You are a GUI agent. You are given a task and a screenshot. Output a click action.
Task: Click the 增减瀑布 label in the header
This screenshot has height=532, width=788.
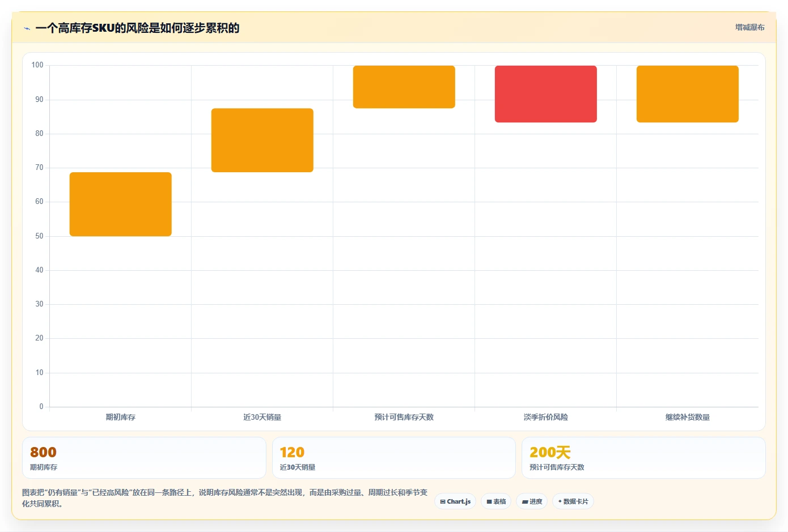tap(749, 27)
